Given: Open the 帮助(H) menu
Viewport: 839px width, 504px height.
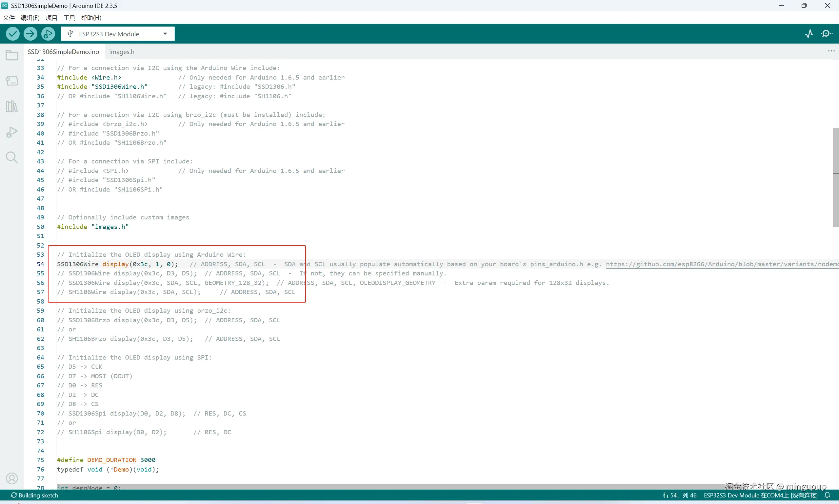Looking at the screenshot, I should (91, 18).
